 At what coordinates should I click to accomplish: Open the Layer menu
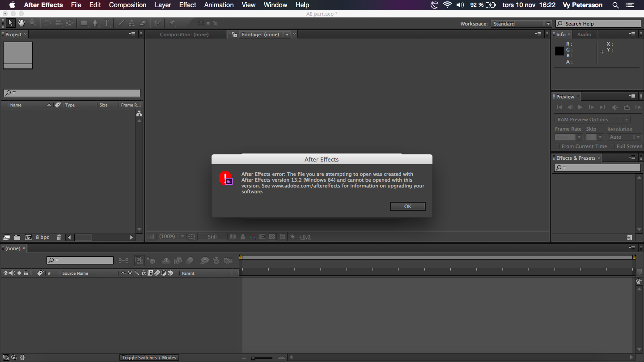click(163, 5)
